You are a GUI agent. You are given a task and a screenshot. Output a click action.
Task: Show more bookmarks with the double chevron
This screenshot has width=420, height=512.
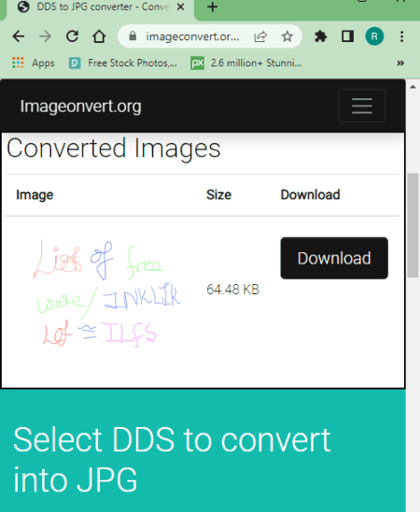point(400,63)
